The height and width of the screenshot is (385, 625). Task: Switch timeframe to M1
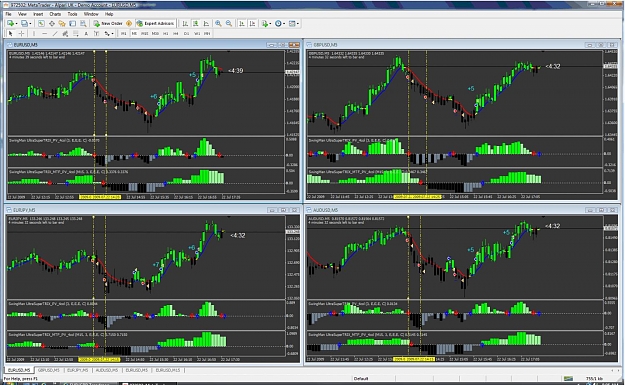point(124,34)
